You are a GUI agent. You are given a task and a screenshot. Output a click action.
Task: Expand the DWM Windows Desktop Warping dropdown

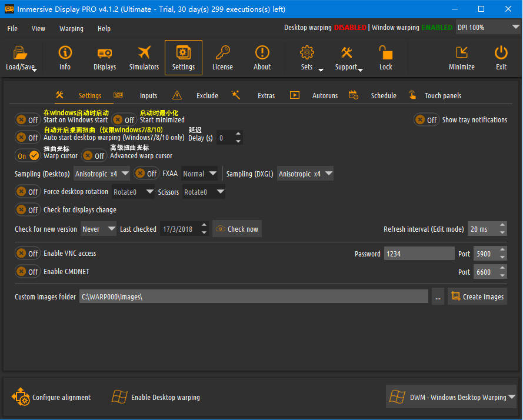point(451,397)
